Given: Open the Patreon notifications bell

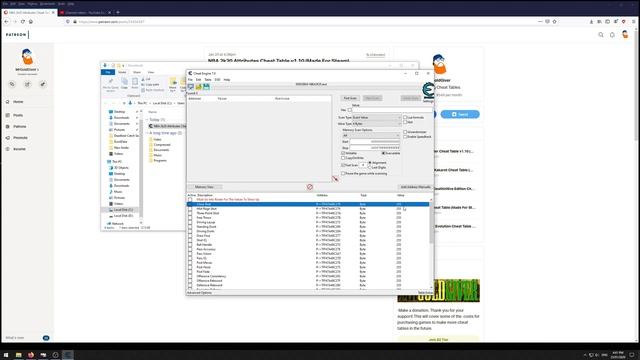Looking at the screenshot, I should tap(612, 35).
